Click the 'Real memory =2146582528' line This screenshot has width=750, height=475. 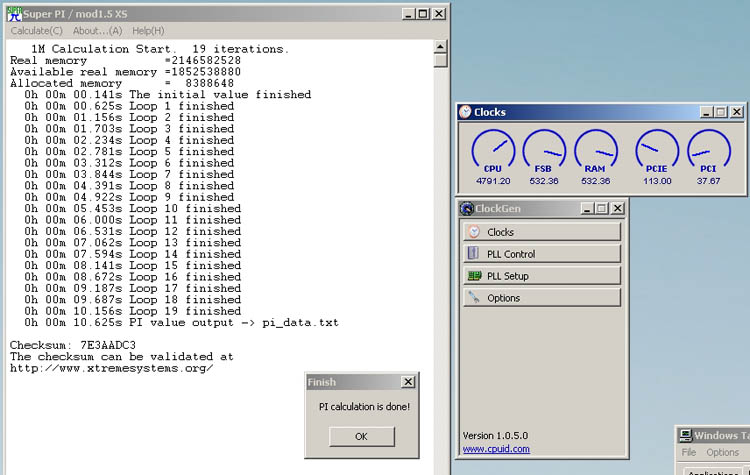[x=125, y=60]
